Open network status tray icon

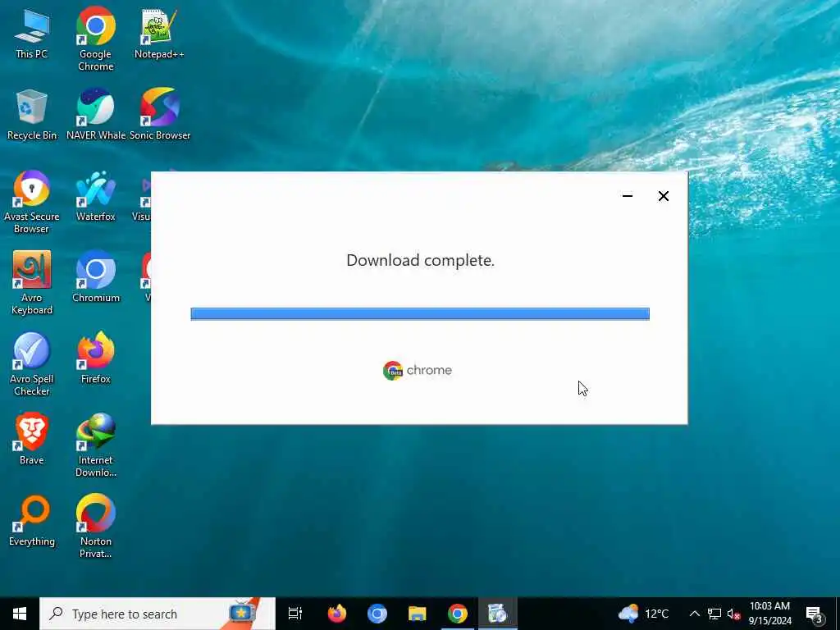[714, 614]
